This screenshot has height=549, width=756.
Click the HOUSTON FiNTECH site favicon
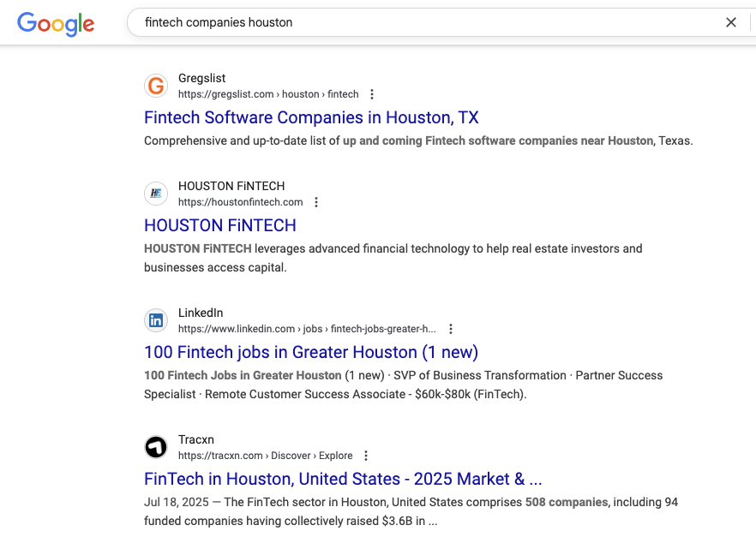(x=156, y=194)
